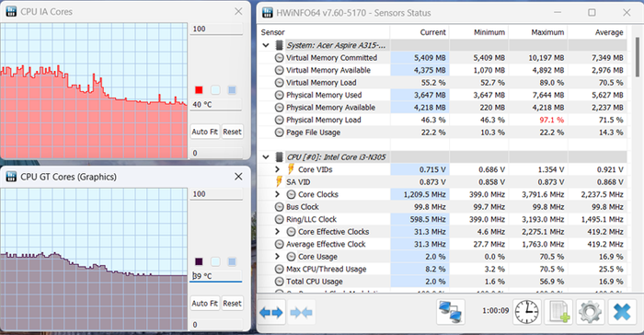Image resolution: width=644 pixels, height=335 pixels.
Task: Click the Core Clocks sensor icon
Action: pyautogui.click(x=291, y=194)
